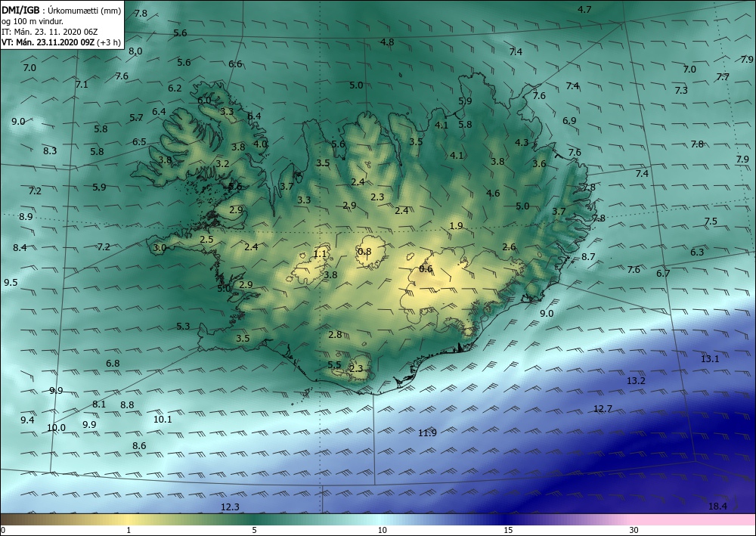
Task: Click the 0.6 value on the glacier
Action: coord(426,269)
